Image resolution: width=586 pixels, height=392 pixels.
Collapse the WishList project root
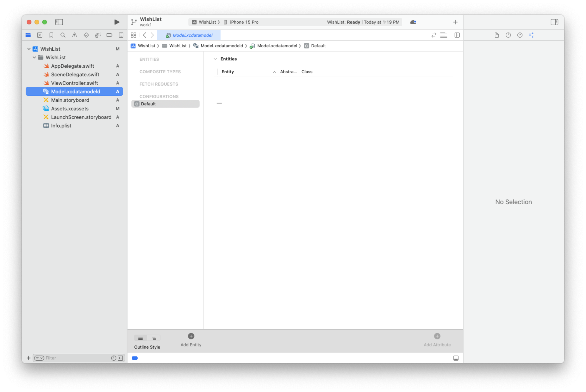coord(29,49)
